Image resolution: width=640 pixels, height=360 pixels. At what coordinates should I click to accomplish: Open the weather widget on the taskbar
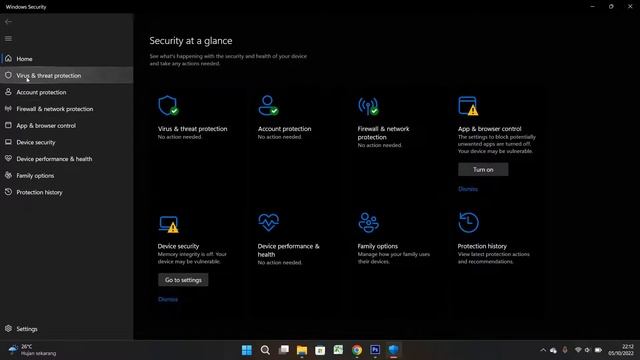click(33, 350)
